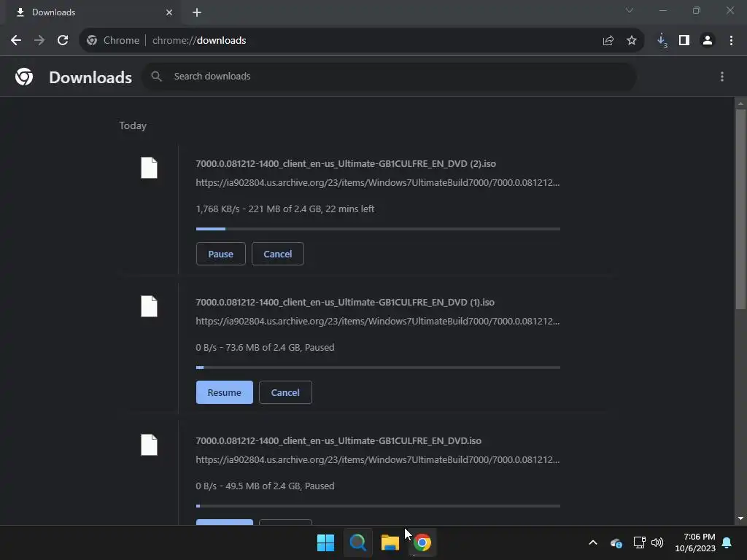Screen dimensions: 747x560
Task: Cancel the DVD (2).iso download
Action: click(278, 254)
